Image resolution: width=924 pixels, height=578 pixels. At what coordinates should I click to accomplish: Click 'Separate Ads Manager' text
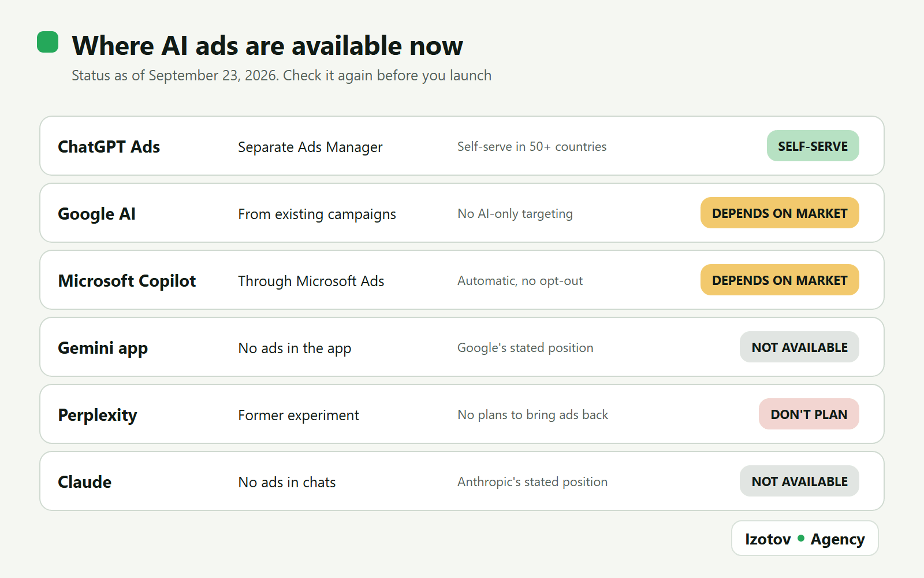310,147
